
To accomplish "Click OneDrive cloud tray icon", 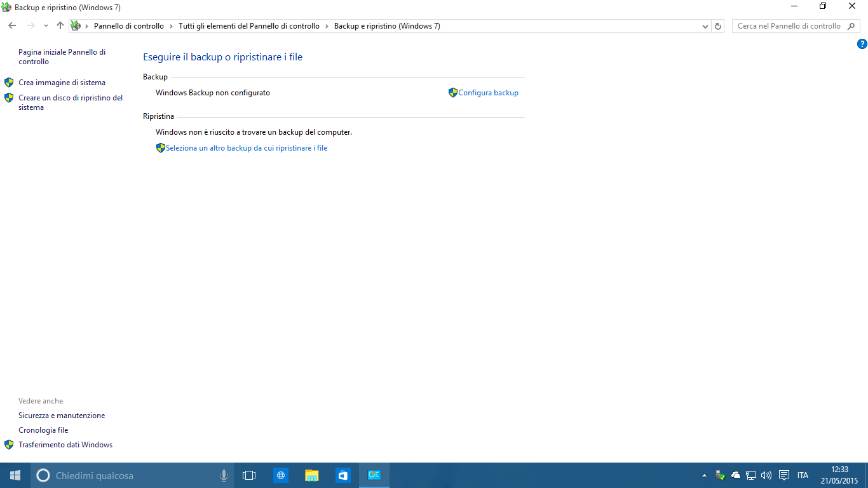I will (x=736, y=475).
